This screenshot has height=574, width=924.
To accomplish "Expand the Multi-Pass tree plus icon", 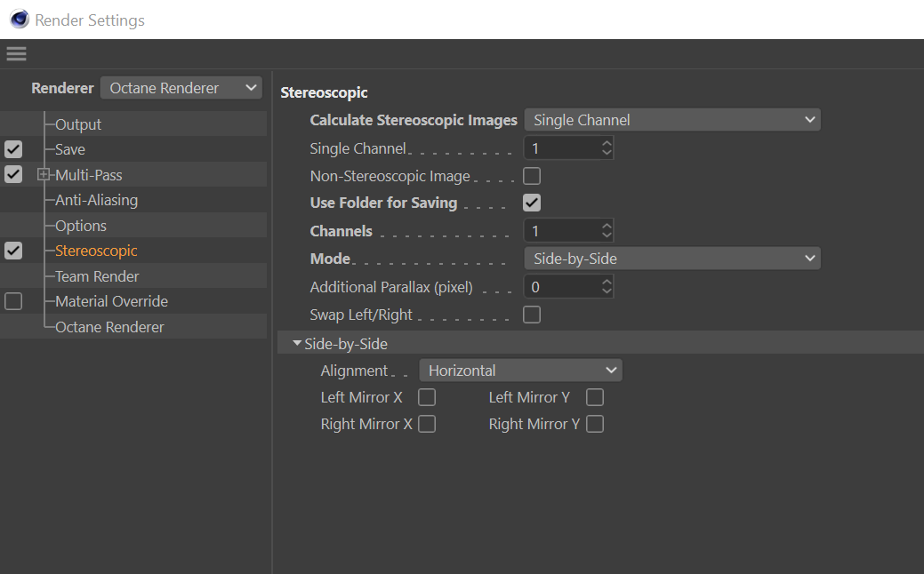I will pyautogui.click(x=44, y=175).
